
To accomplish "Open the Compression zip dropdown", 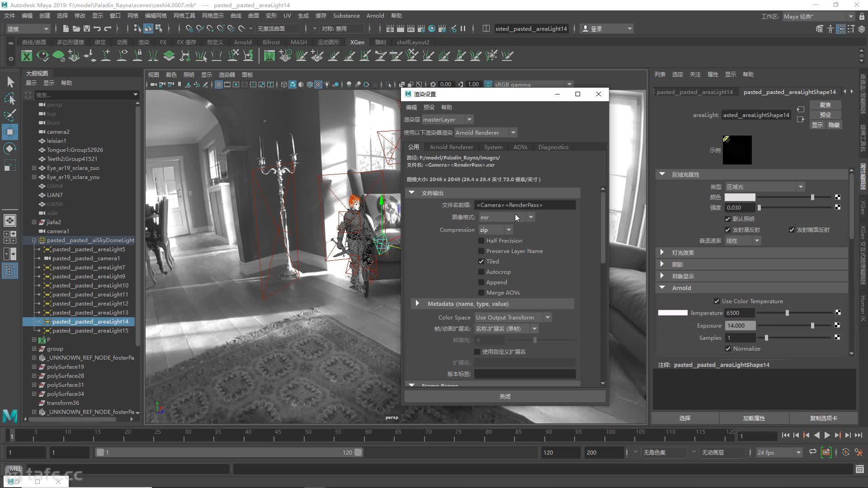I will (x=495, y=230).
